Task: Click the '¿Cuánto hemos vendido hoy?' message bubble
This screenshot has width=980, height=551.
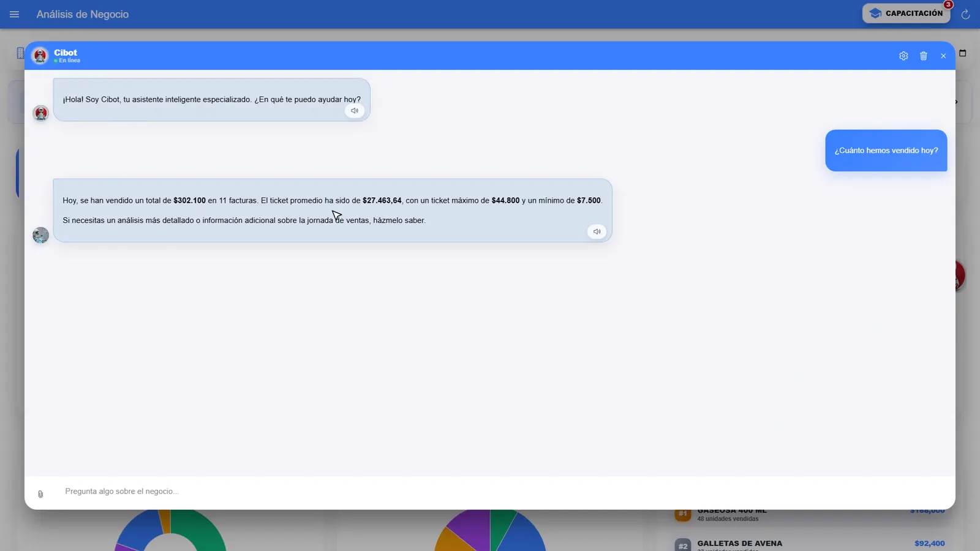Action: (x=886, y=150)
